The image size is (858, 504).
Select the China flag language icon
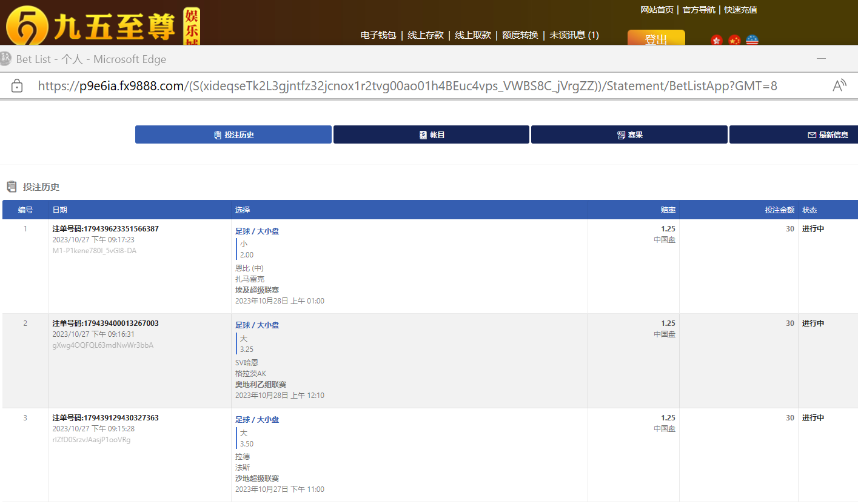coord(734,41)
